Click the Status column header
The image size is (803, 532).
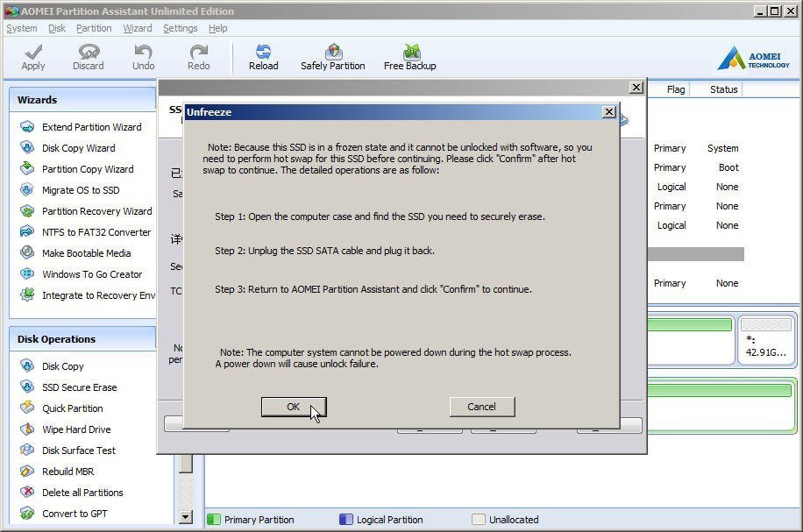tap(723, 89)
